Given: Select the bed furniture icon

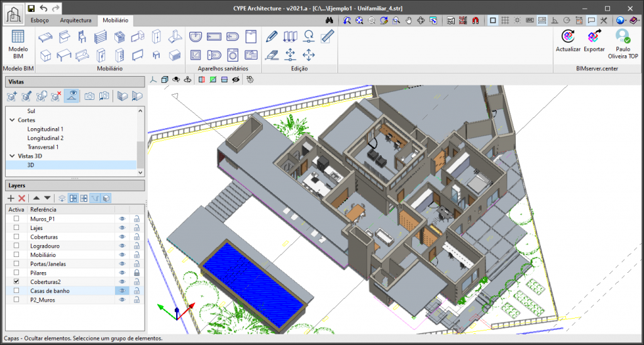Looking at the screenshot, I should click(x=45, y=38).
